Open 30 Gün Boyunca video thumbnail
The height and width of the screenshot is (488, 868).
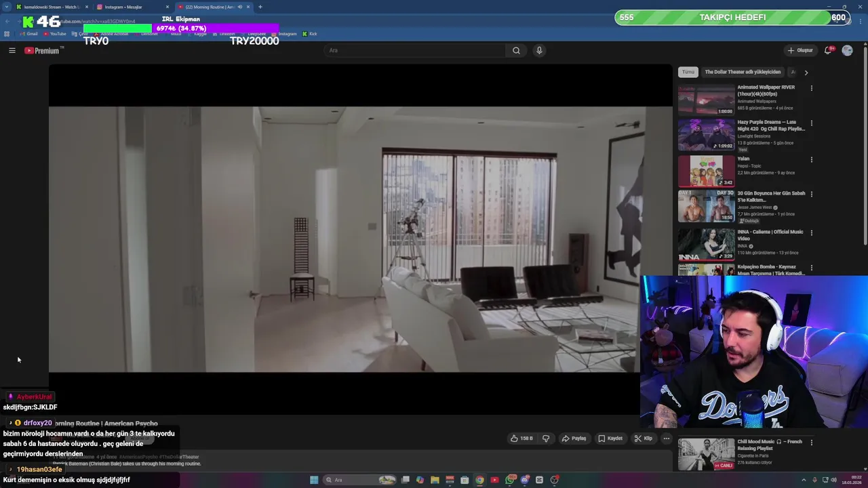[706, 206]
